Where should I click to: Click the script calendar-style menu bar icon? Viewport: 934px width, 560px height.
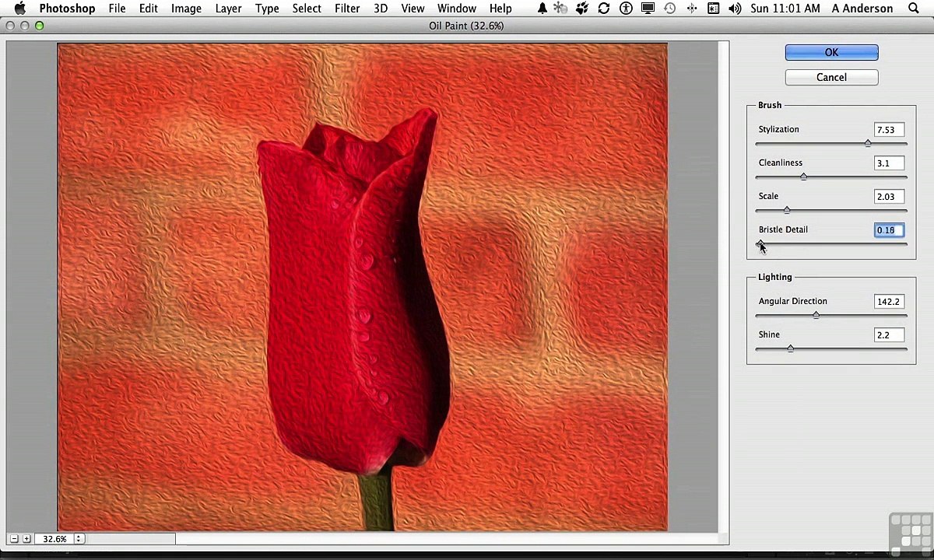tap(713, 9)
